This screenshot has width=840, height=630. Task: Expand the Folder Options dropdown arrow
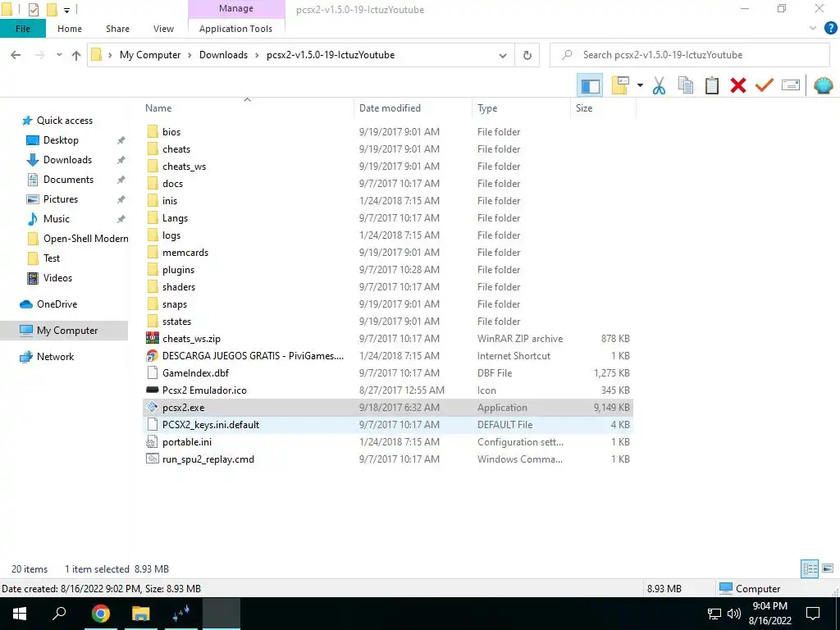coord(640,85)
